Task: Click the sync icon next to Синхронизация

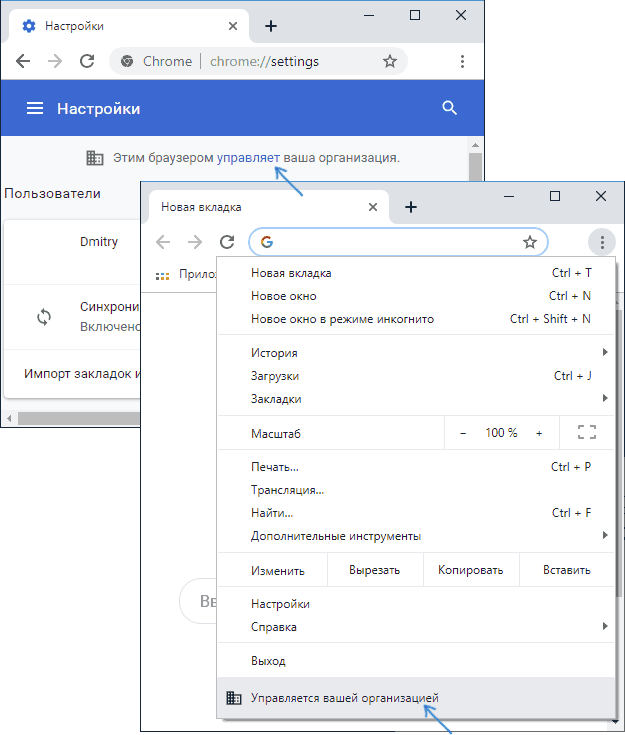Action: tap(44, 317)
